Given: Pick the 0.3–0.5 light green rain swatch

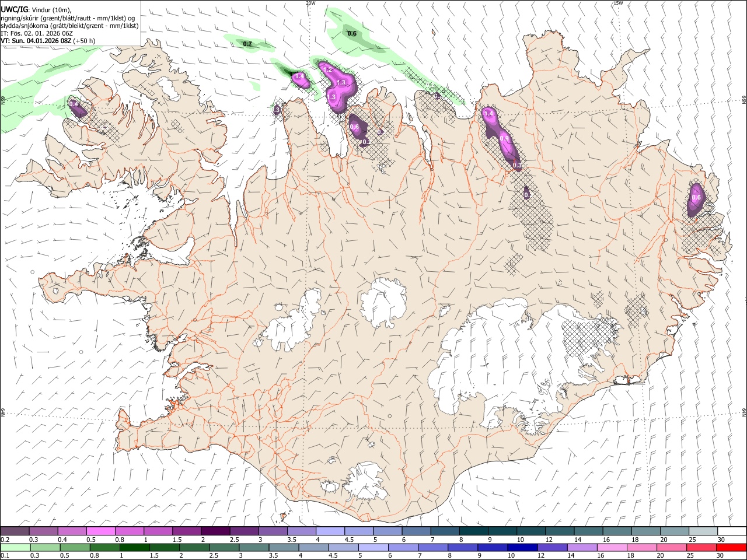Looking at the screenshot, I should (47, 548).
